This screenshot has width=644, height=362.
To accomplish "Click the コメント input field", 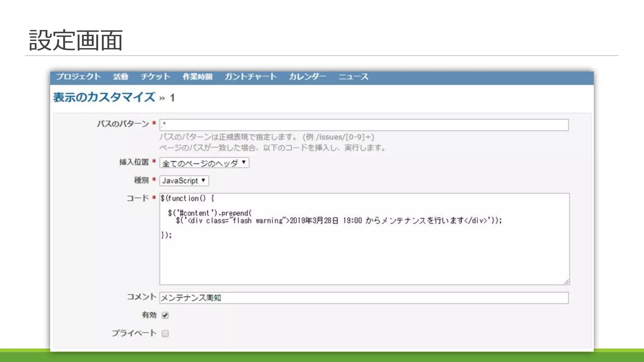I will pos(364,298).
